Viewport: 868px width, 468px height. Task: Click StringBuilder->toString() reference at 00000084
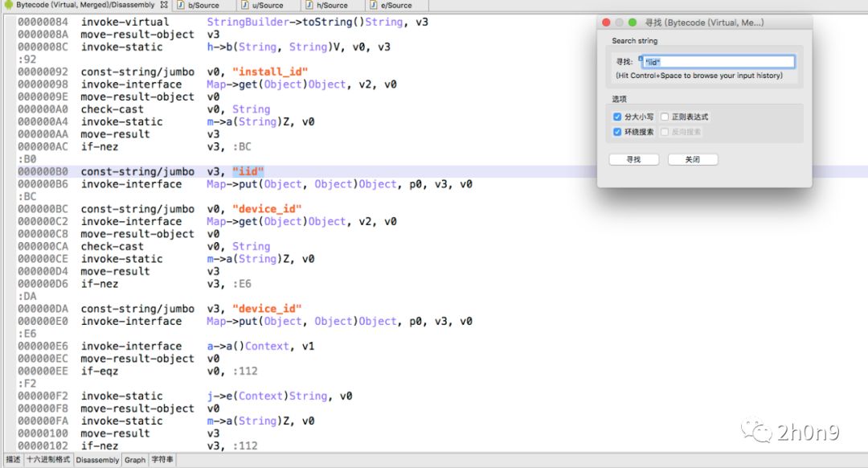(x=305, y=23)
